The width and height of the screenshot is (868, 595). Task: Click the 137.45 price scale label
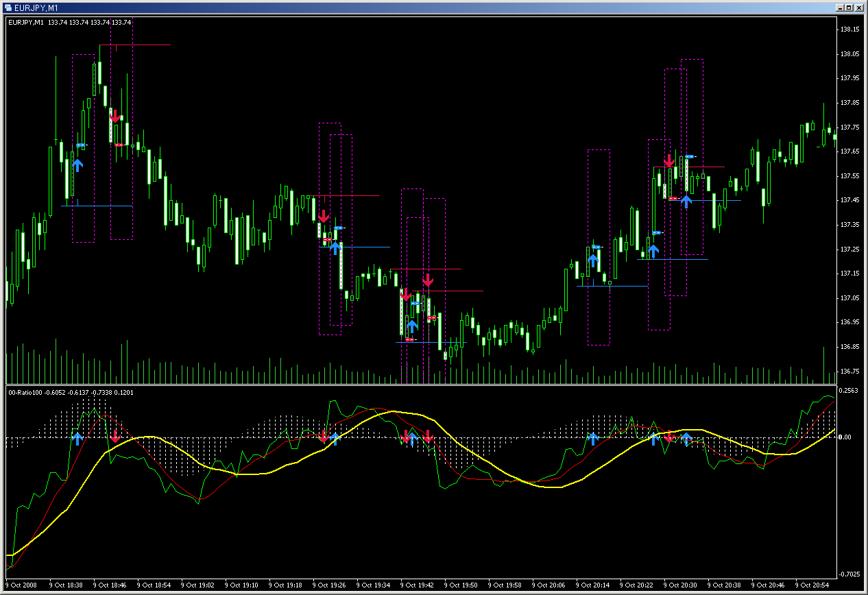[x=850, y=200]
